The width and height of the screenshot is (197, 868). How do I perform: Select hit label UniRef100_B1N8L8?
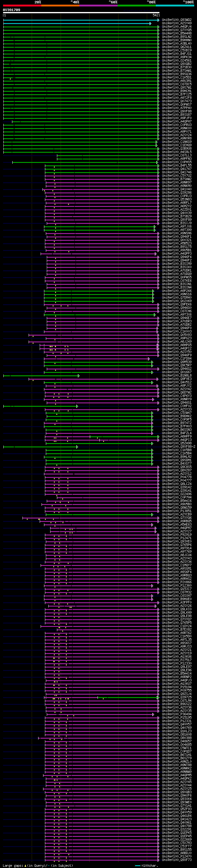tap(177, 376)
